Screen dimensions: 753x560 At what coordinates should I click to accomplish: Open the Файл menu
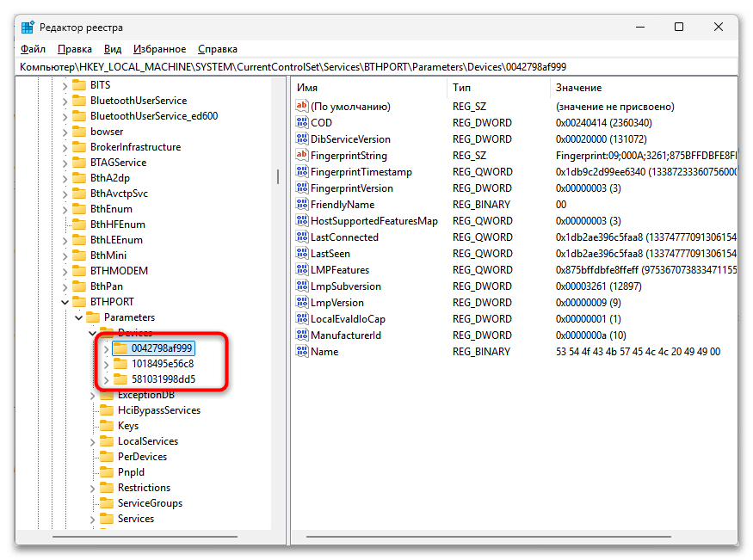click(33, 49)
